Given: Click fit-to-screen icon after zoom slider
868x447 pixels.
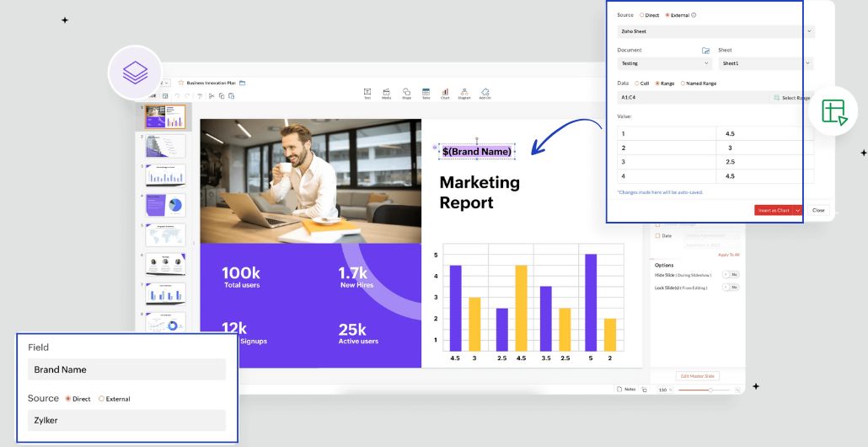Looking at the screenshot, I should tap(737, 390).
